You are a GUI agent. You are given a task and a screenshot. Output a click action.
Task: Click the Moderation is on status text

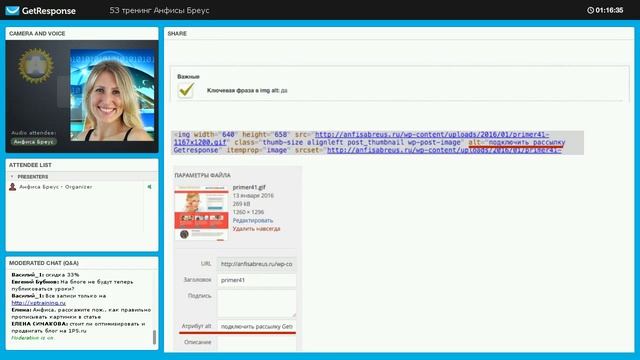pos(32,338)
